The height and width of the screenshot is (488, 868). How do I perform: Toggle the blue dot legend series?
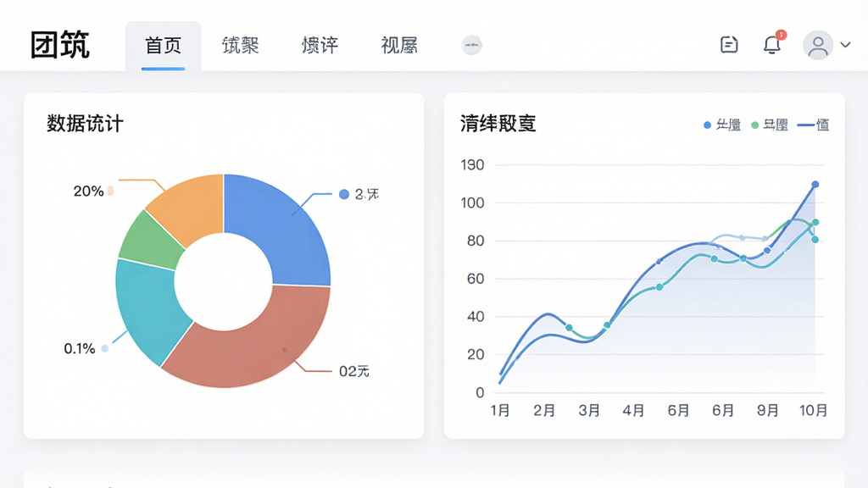click(x=722, y=125)
